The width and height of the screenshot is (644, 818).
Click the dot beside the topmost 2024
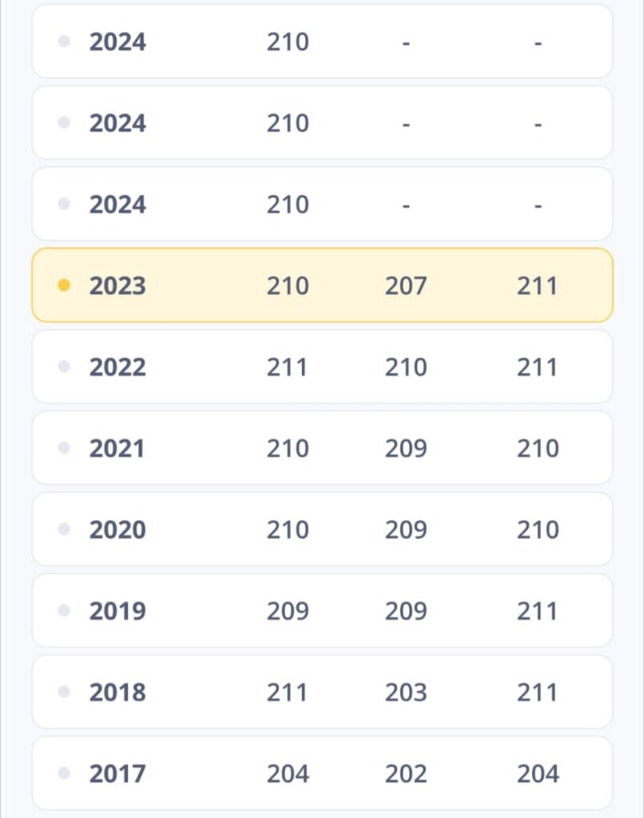[64, 41]
